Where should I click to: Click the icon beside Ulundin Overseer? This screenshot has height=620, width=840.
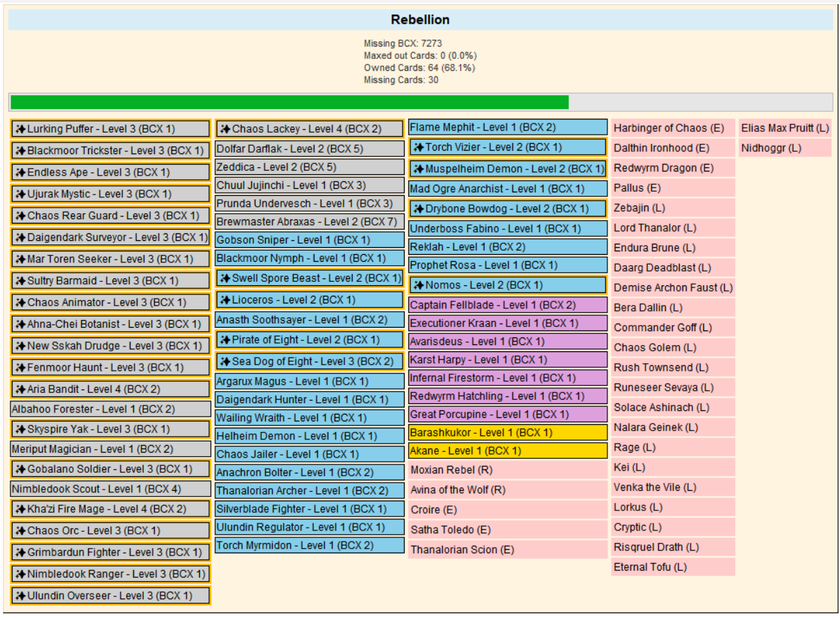(20, 596)
